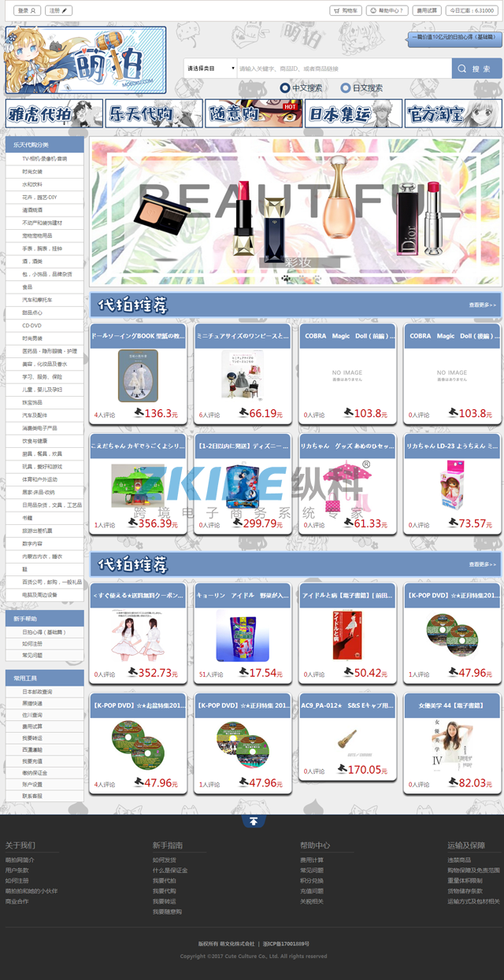This screenshot has width=504, height=980.
Task: Open the 帮助中心 help center dropdown
Action: pyautogui.click(x=387, y=11)
